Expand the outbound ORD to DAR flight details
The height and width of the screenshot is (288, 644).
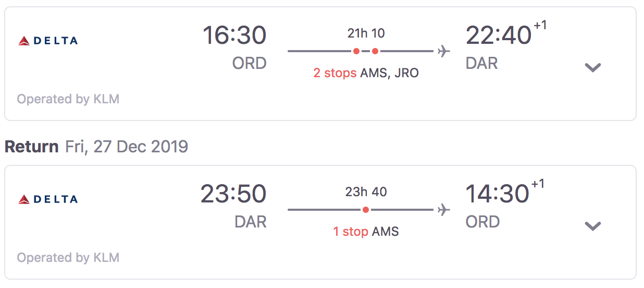click(593, 67)
